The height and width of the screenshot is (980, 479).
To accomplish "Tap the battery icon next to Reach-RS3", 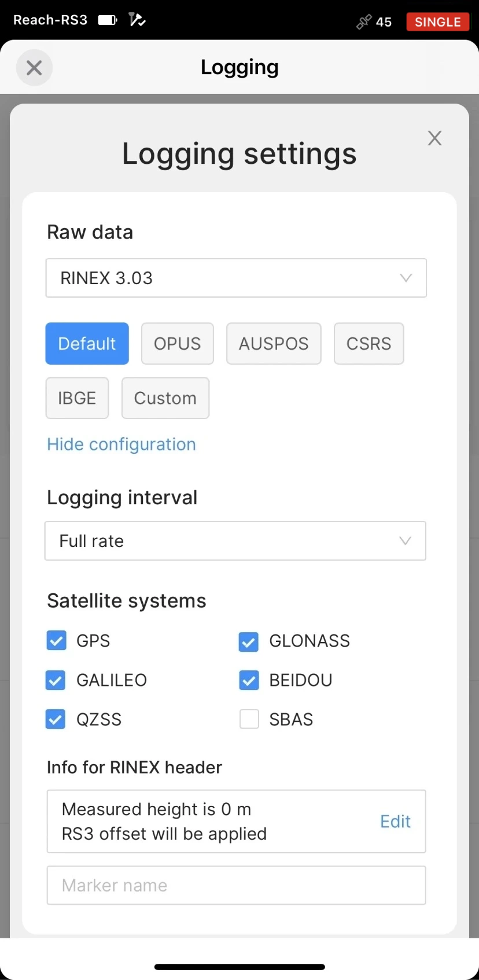I will point(108,20).
